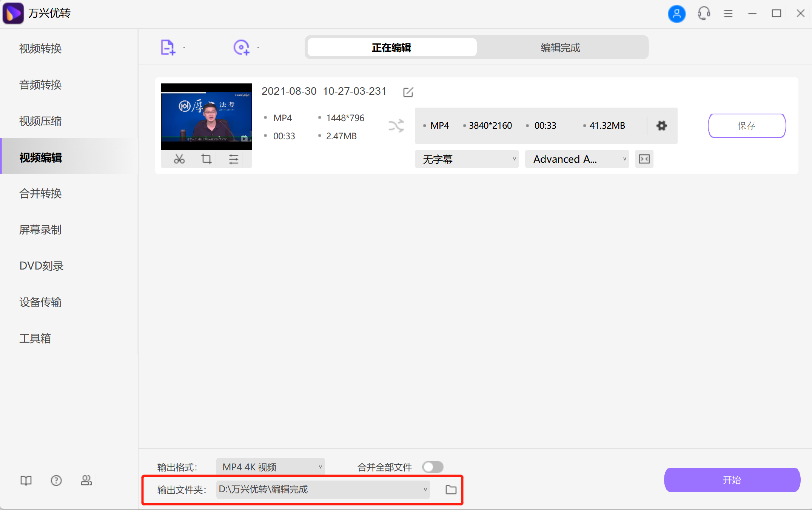Rename the file using the pencil icon
The width and height of the screenshot is (812, 510).
[408, 92]
